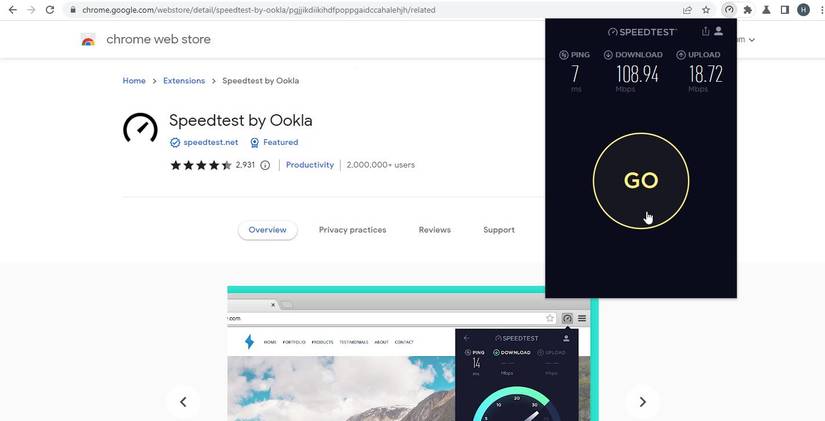Viewport: 825px width, 421px height.
Task: Start the speed test with GO
Action: 641,181
